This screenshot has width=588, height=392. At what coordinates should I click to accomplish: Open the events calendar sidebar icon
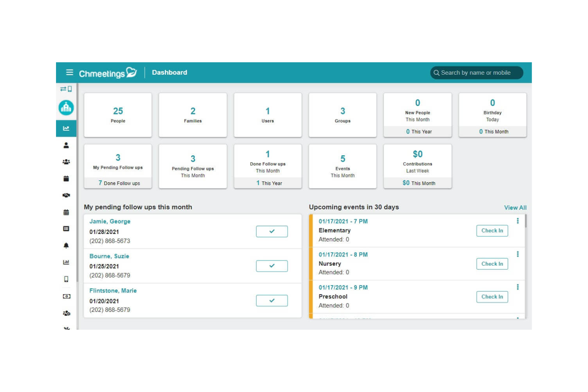(66, 179)
